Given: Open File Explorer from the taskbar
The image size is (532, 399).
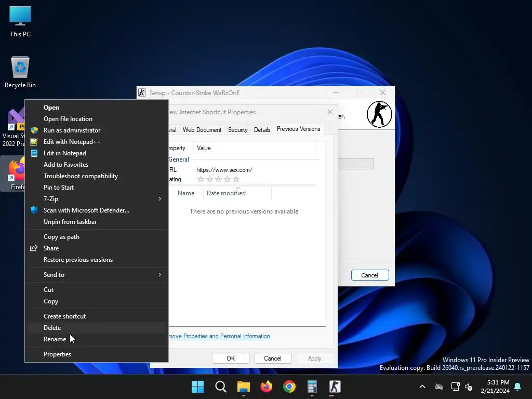Looking at the screenshot, I should (244, 387).
